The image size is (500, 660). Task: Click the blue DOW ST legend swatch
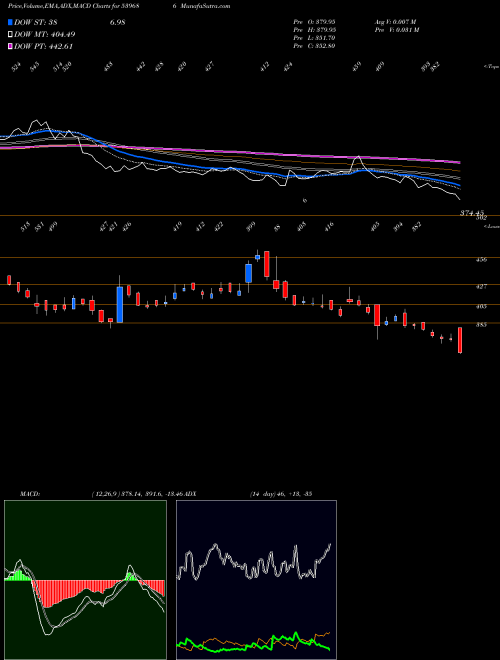click(10, 22)
